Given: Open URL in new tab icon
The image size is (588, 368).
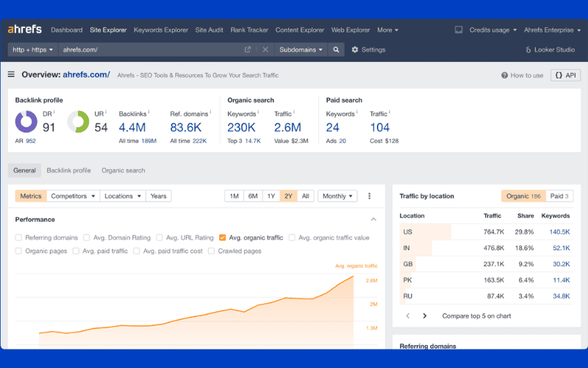Looking at the screenshot, I should point(248,49).
